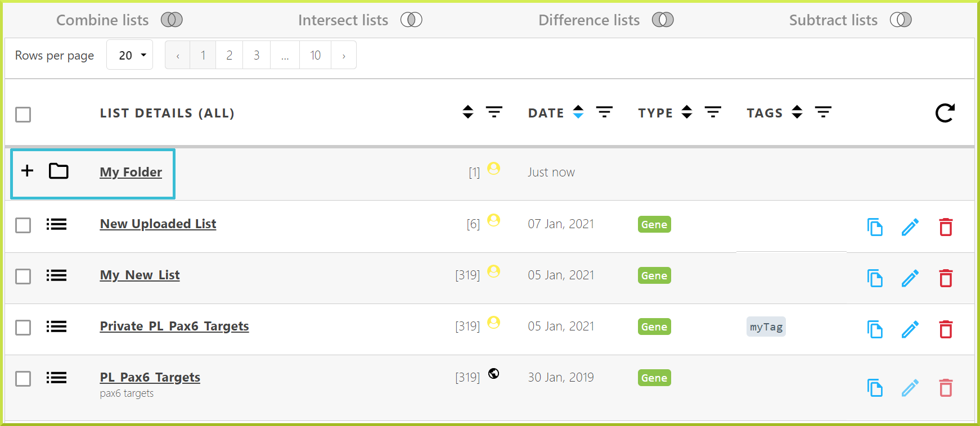The image size is (980, 426).
Task: Jump to page 10 of lists
Action: tap(315, 56)
